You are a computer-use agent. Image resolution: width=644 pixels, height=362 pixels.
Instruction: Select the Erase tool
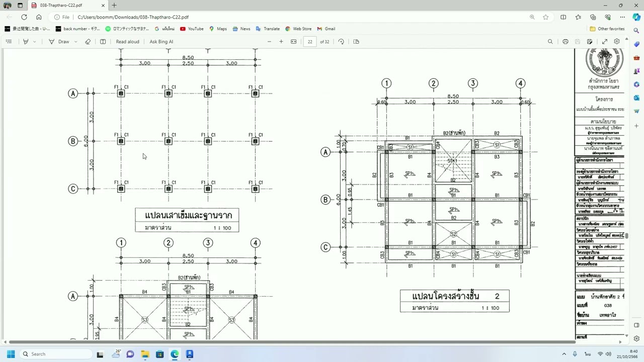tap(88, 42)
